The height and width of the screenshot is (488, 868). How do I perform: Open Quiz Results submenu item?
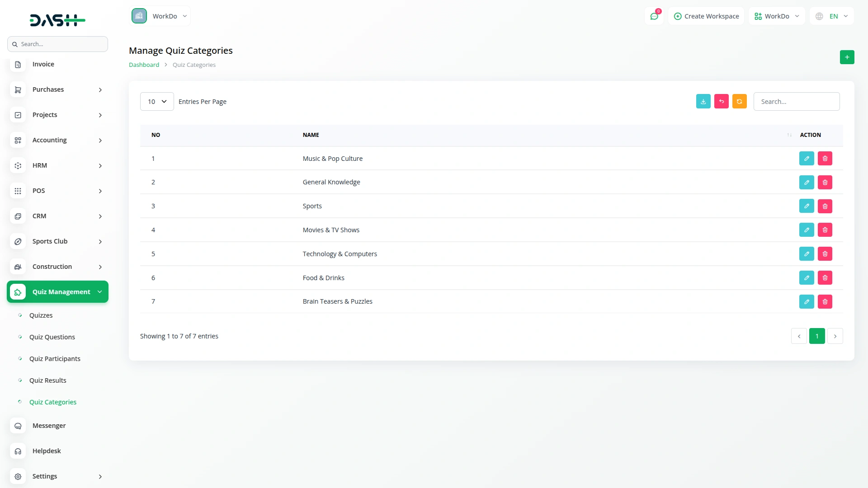(47, 380)
